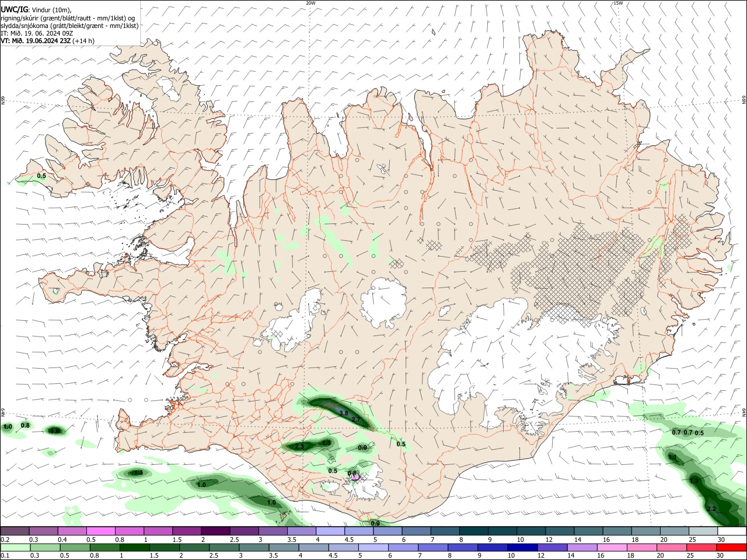Select the bright pink snow swatch between 0.5 and 0.8
The height and width of the screenshot is (560, 747).
(100, 531)
